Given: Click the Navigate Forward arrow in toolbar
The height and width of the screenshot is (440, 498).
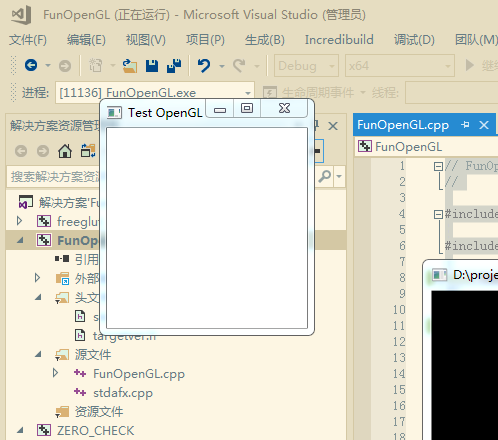Looking at the screenshot, I should [x=65, y=66].
